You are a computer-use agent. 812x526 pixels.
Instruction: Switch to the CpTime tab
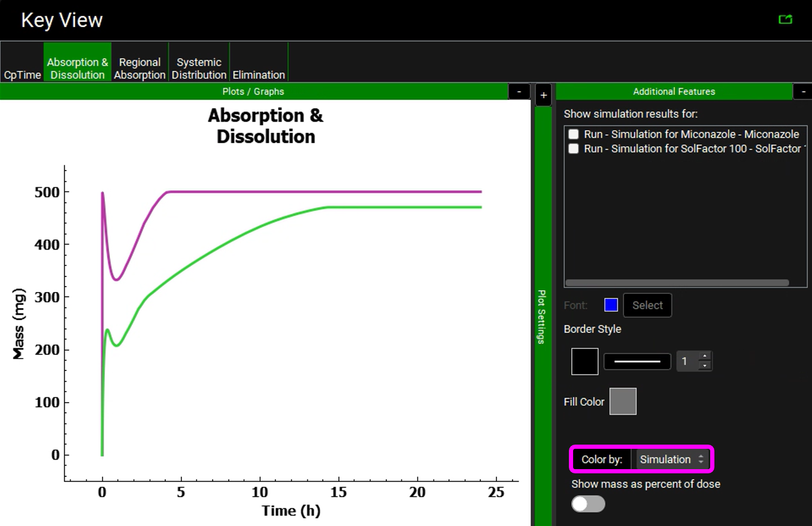22,75
